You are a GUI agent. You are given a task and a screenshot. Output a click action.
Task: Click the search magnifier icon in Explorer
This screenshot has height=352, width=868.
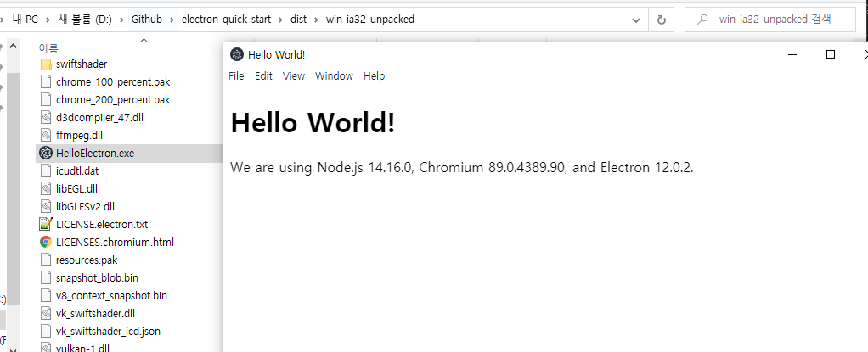(702, 20)
